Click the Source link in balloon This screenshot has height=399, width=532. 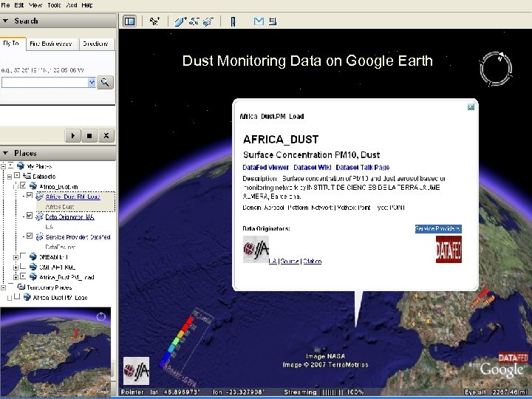pyautogui.click(x=290, y=262)
